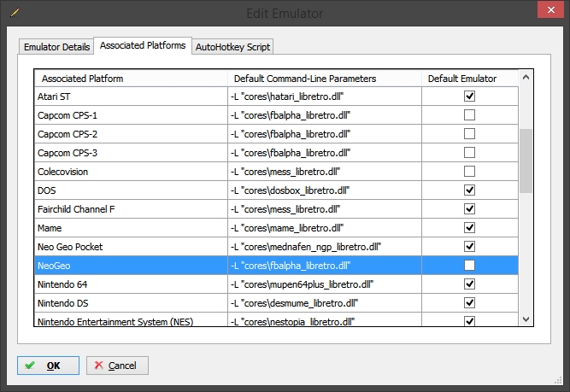Viewport: 570px width, 392px height.
Task: Select Nintendo Entertainment System (NES) cell
Action: pos(132,319)
